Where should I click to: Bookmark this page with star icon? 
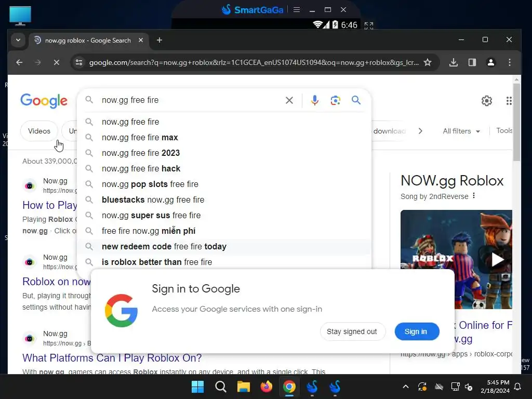pyautogui.click(x=428, y=62)
